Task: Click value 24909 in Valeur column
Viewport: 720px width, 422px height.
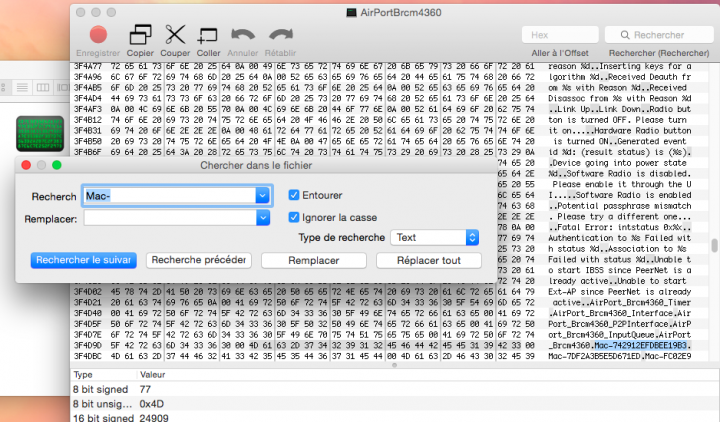Action: coord(154,418)
